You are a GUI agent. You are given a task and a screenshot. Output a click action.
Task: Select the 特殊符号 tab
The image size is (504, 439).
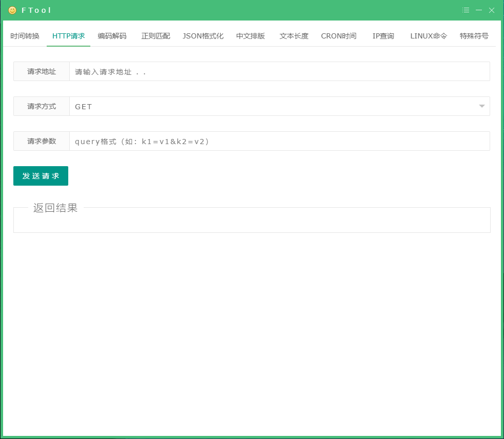coord(474,36)
